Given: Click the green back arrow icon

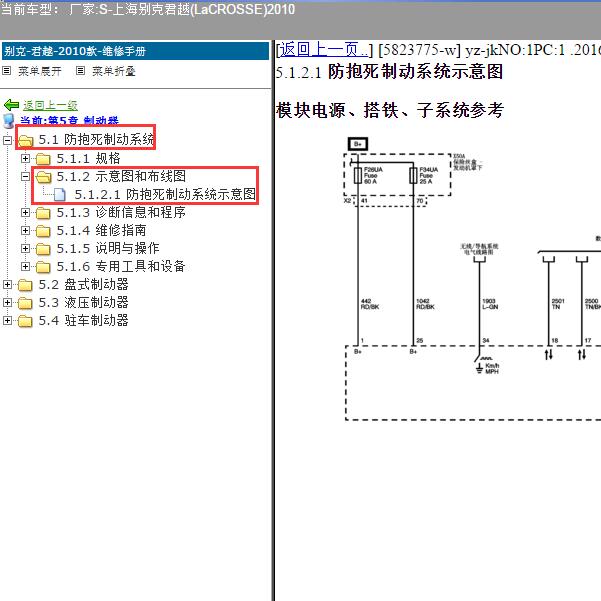Looking at the screenshot, I should point(11,105).
